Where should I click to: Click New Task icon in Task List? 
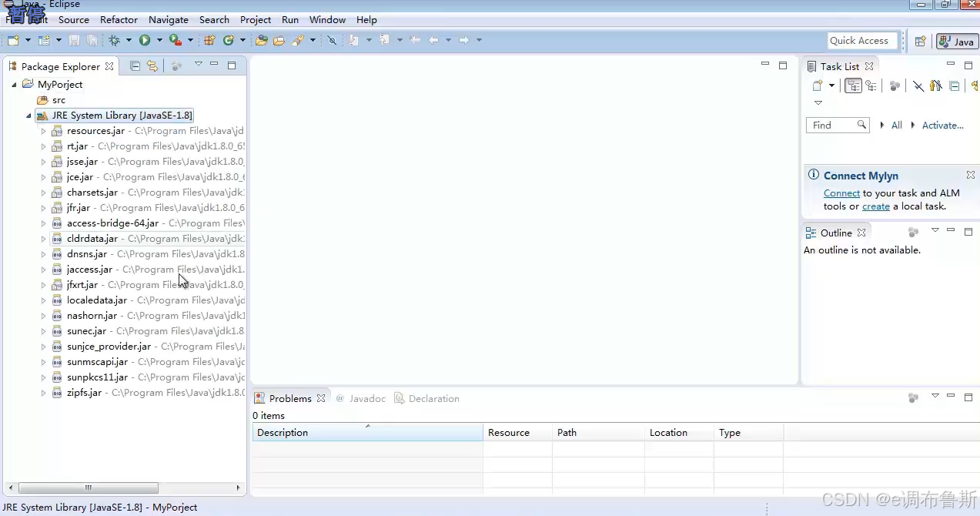click(818, 86)
